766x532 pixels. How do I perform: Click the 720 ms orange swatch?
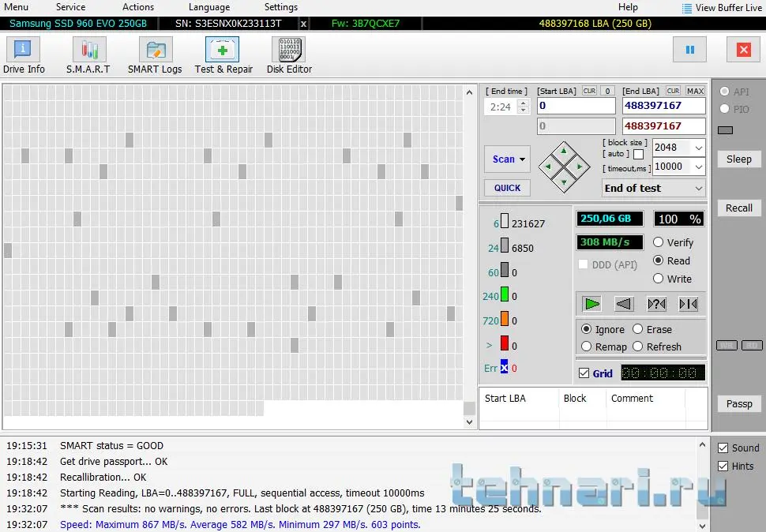click(x=505, y=319)
